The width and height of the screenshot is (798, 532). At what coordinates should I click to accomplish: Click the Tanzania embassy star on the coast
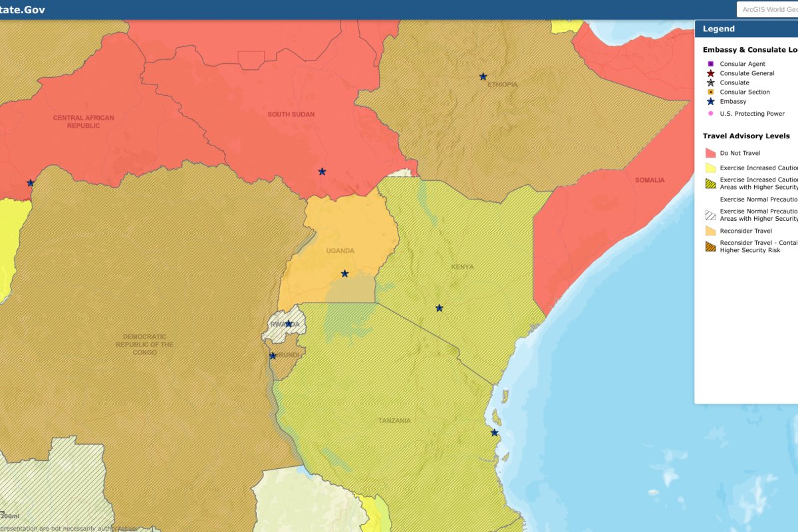tap(494, 433)
